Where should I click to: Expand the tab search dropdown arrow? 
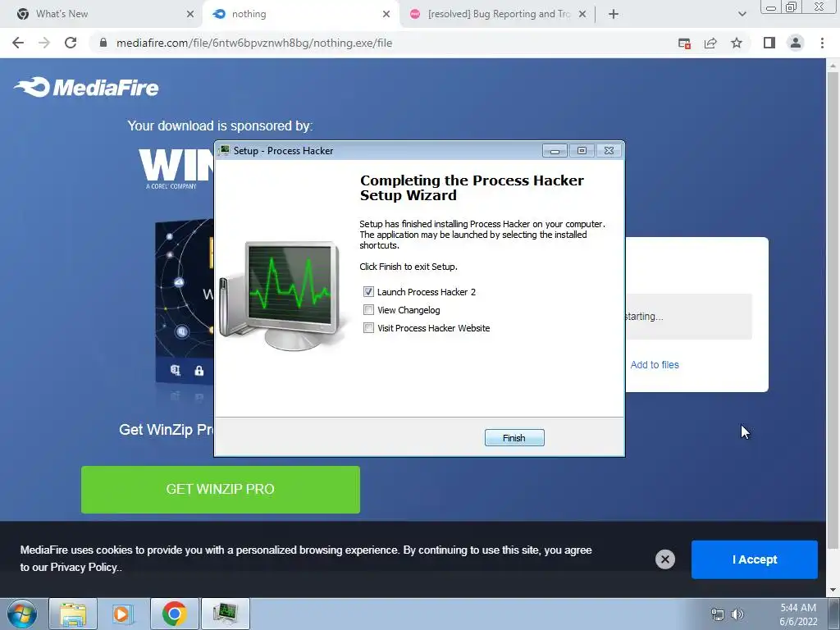click(x=742, y=14)
